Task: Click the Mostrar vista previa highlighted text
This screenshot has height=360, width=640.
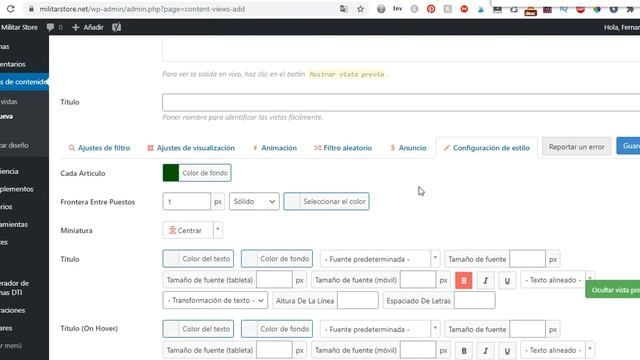Action: point(347,74)
